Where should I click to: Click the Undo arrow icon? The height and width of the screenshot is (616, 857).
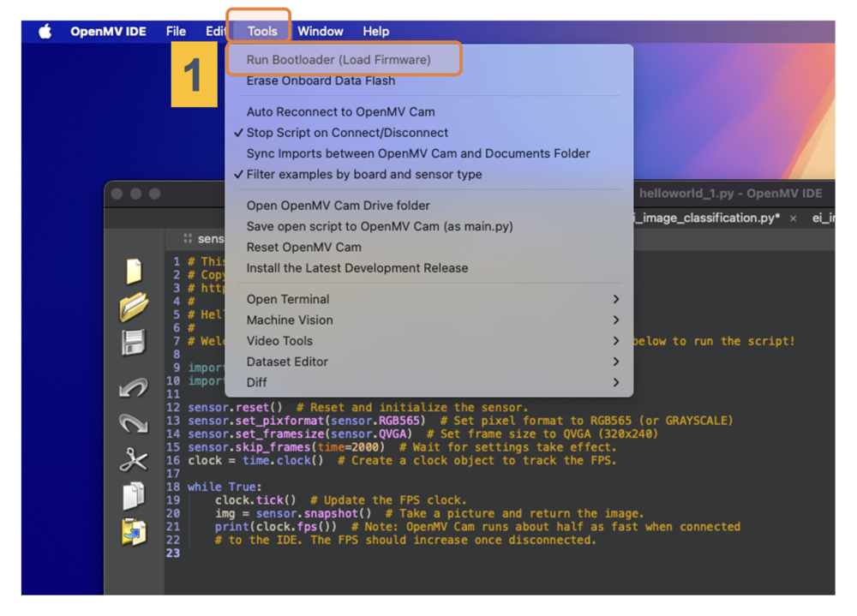click(134, 388)
